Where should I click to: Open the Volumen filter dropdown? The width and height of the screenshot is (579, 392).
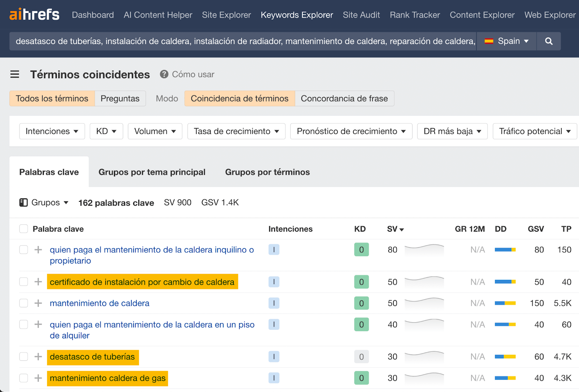(155, 131)
